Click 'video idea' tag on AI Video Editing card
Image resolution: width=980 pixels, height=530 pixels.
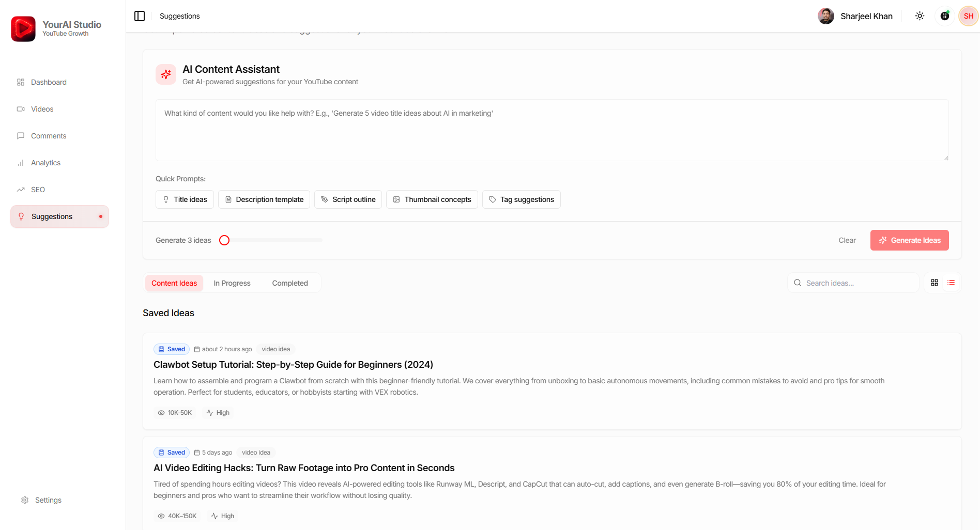pyautogui.click(x=256, y=453)
